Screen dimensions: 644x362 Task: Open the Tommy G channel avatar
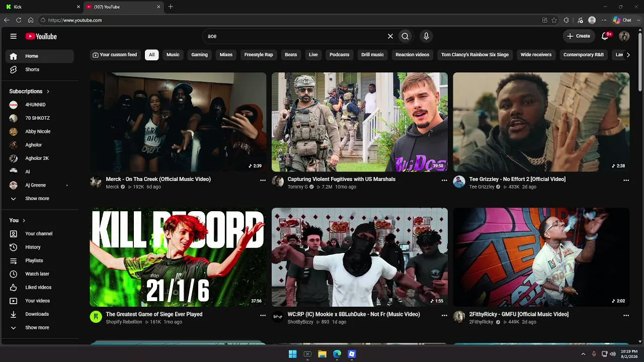[x=278, y=182]
